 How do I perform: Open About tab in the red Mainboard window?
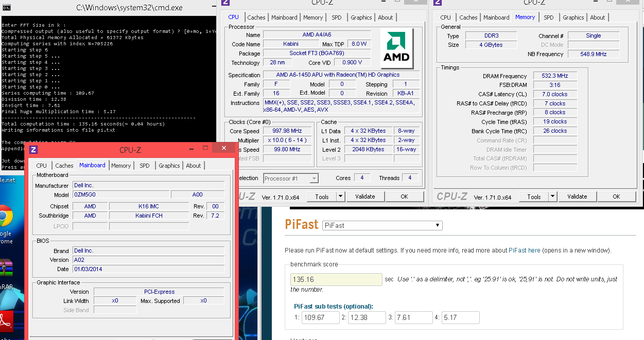(x=194, y=166)
